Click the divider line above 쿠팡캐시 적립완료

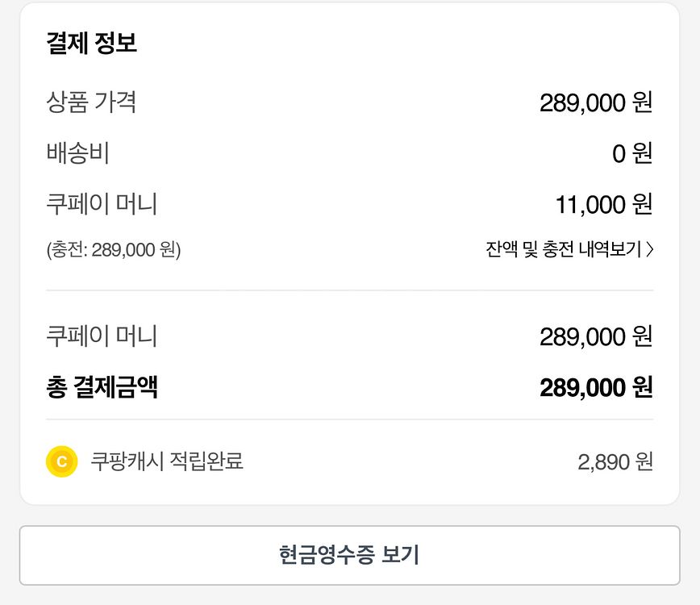[349, 419]
